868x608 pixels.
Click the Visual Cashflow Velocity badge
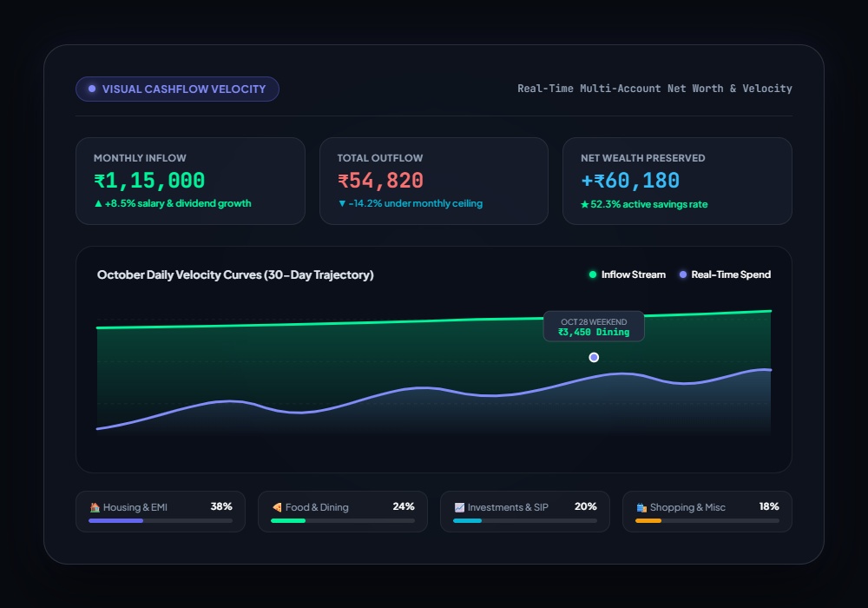tap(177, 89)
